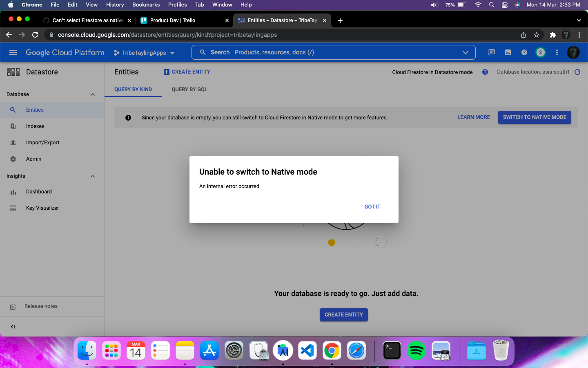Dismiss the error dialog with GOT IT
Image resolution: width=588 pixels, height=368 pixels.
point(372,206)
